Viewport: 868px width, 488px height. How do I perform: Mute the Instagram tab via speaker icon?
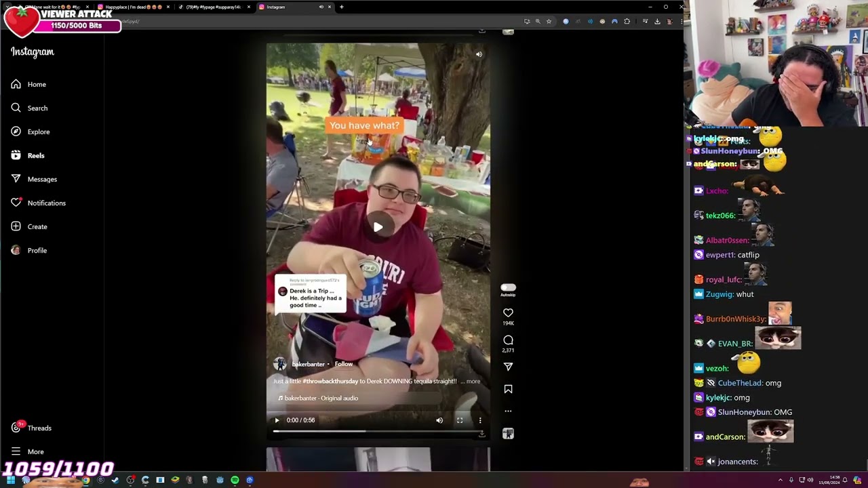click(321, 7)
